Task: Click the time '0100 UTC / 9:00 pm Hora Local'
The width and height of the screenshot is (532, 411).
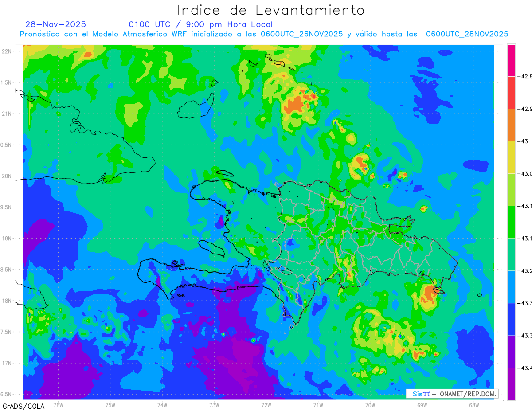Action: point(201,24)
